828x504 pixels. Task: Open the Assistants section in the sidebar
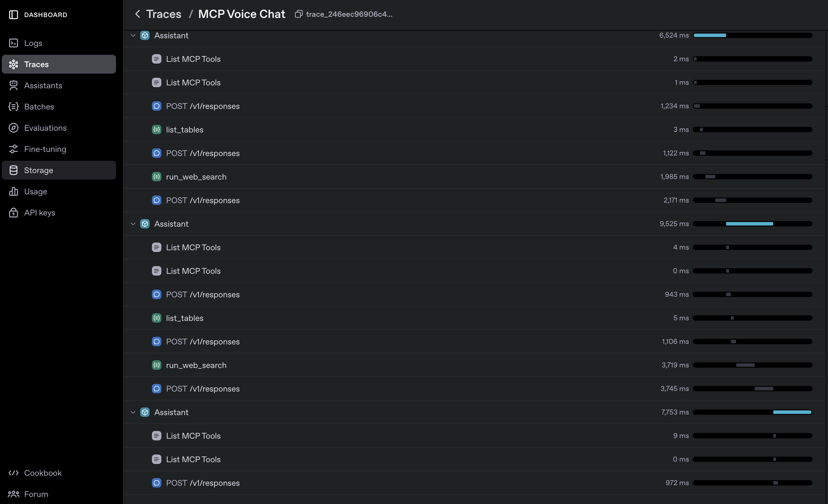pos(43,85)
